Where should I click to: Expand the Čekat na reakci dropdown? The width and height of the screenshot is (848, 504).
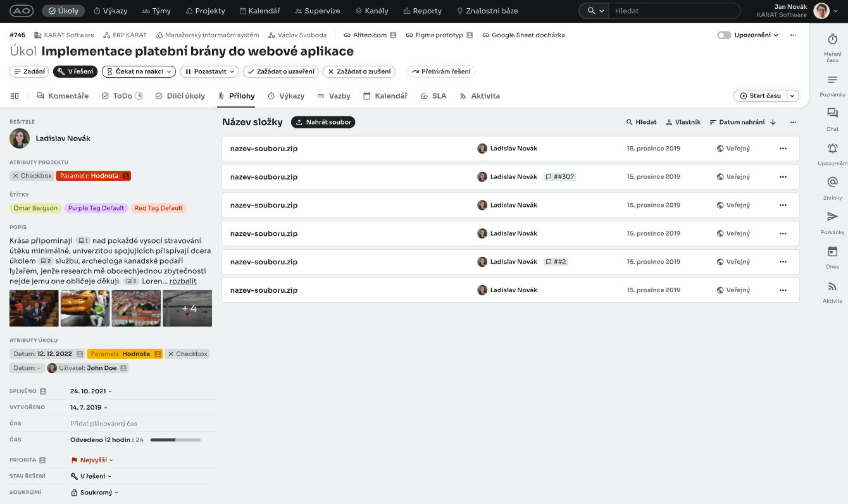click(139, 72)
